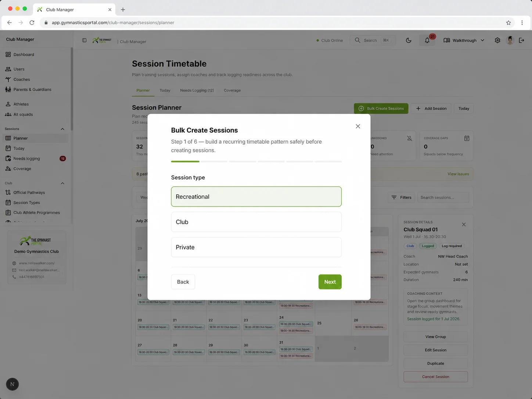The width and height of the screenshot is (532, 399).
Task: Click the Gymnast Portal logo in header
Action: [102, 40]
